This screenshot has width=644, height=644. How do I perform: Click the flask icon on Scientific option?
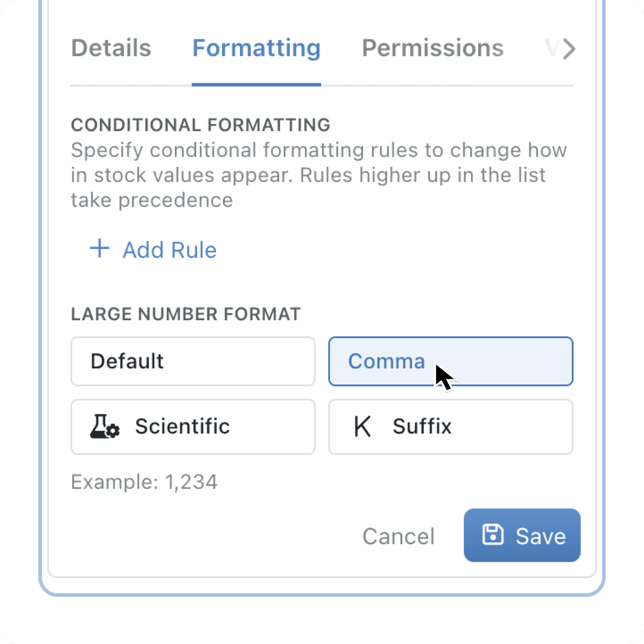click(104, 426)
